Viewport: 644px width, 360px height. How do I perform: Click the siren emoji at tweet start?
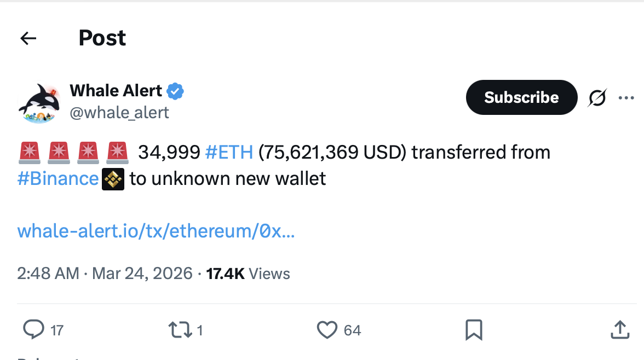(29, 152)
